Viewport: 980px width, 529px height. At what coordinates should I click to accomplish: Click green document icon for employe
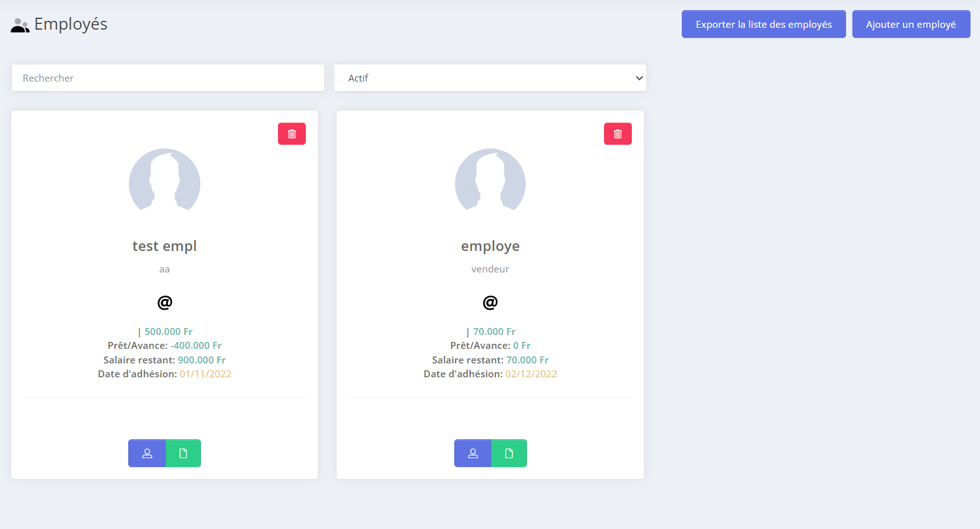click(509, 453)
